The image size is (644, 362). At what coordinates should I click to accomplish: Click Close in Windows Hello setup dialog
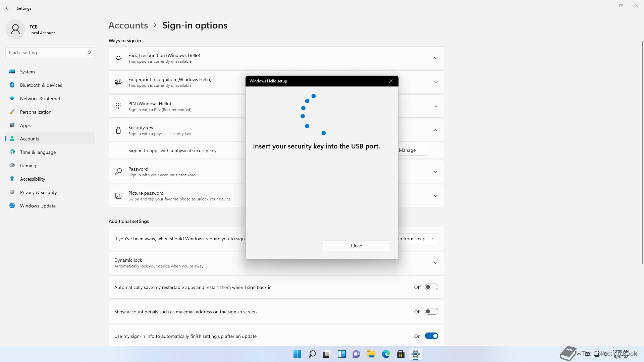pos(356,246)
